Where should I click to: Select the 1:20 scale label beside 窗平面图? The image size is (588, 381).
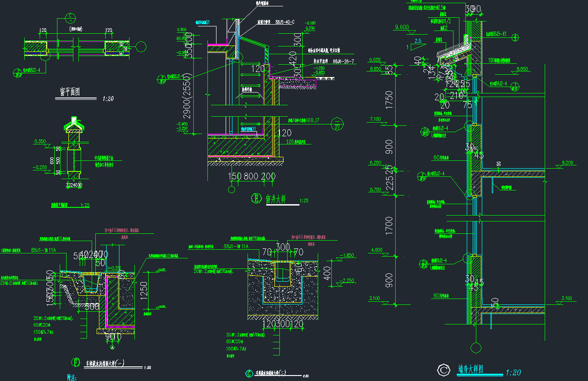[x=108, y=98]
